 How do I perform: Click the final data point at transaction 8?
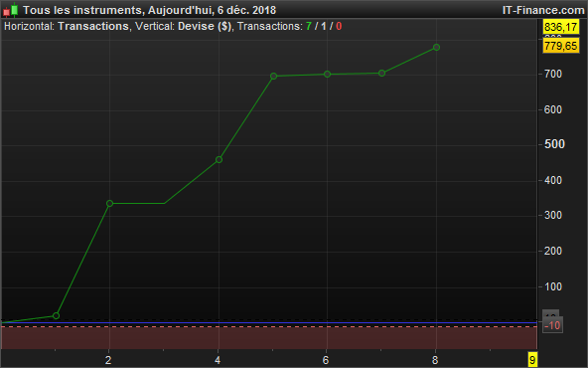[436, 48]
